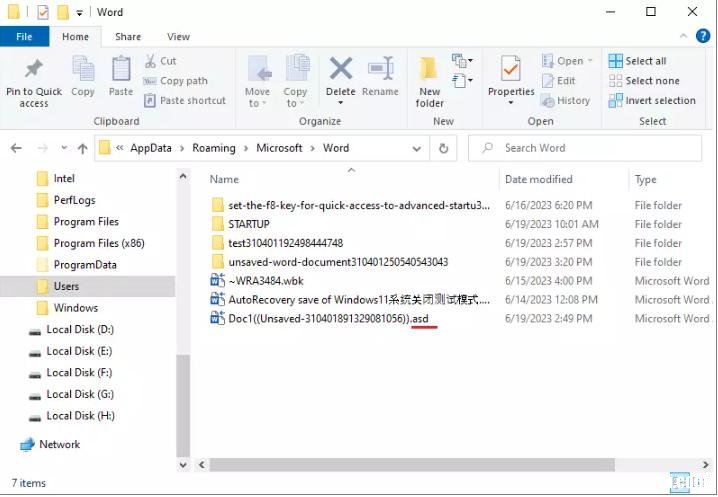Switch to the View tab

[178, 37]
